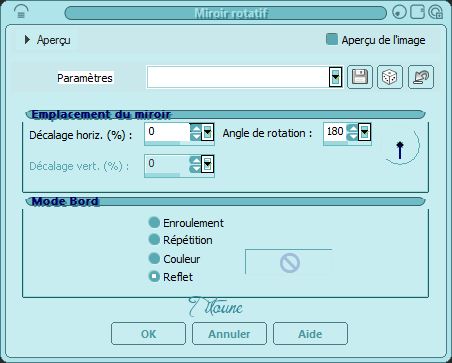Select the Répétition edge mode
Viewport: 452px width, 363px height.
[154, 239]
